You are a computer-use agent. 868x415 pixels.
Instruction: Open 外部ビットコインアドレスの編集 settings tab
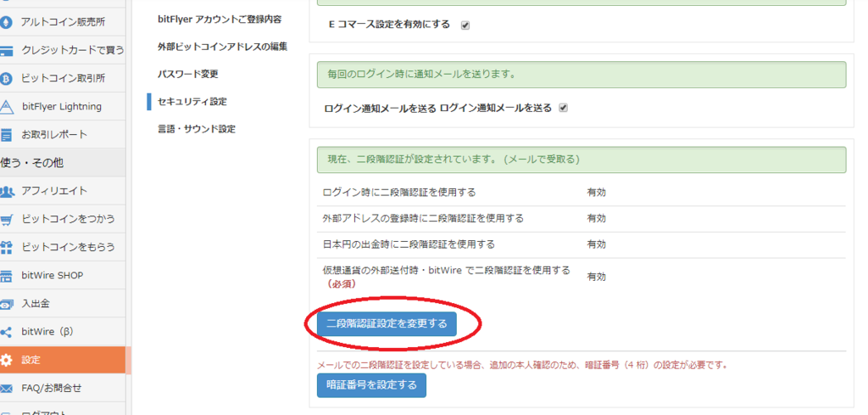point(223,47)
